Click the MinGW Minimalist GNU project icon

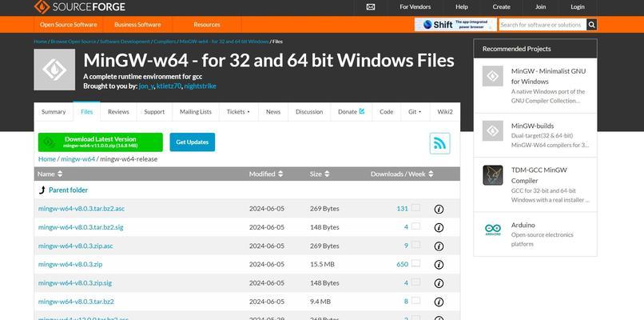click(492, 76)
